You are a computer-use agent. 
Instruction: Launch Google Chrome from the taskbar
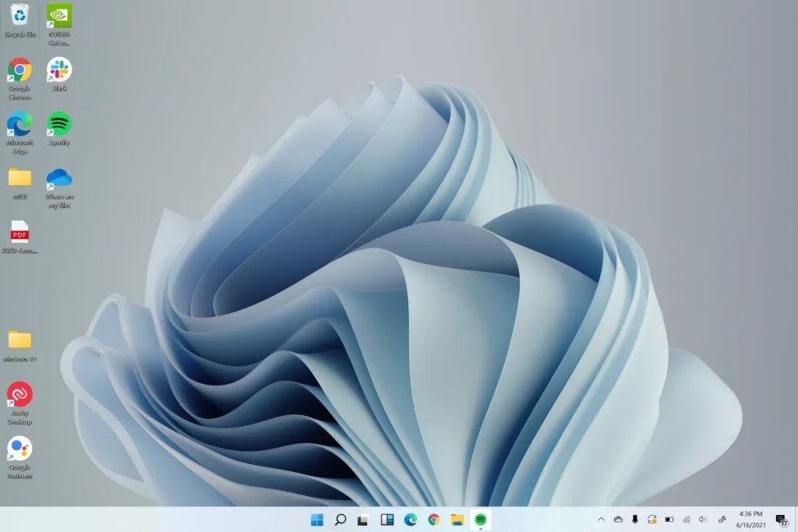(x=433, y=520)
